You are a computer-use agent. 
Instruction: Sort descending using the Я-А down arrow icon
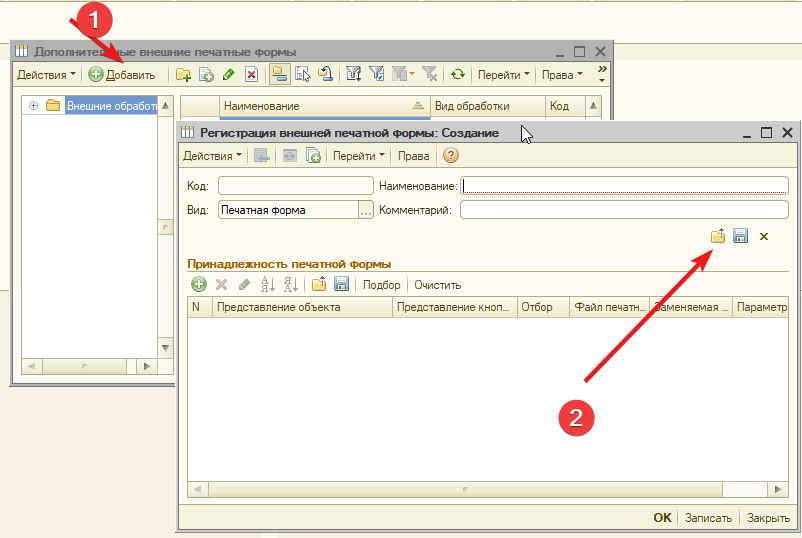pos(291,284)
